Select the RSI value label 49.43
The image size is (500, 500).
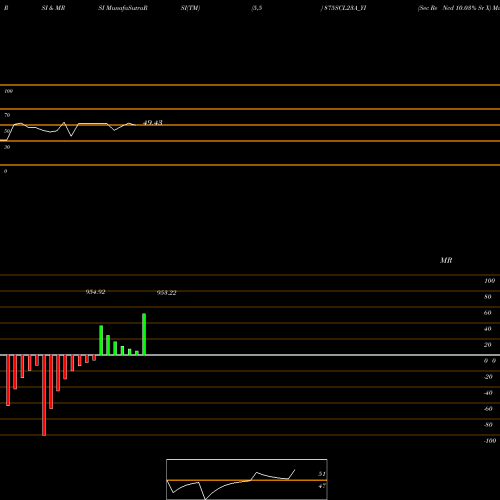tap(153, 123)
